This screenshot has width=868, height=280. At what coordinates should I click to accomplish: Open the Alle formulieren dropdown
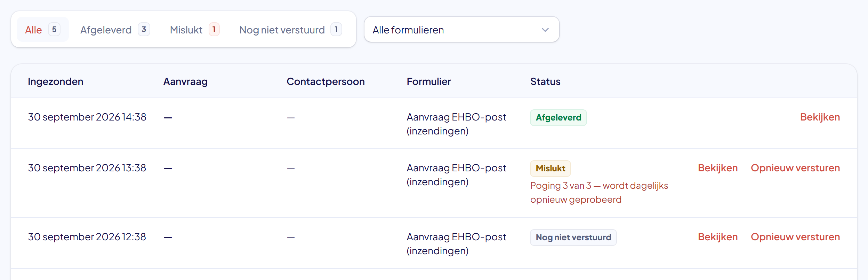[461, 30]
